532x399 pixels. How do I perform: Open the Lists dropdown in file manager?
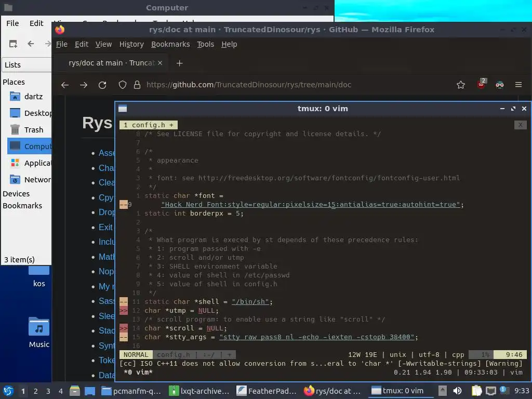(x=27, y=65)
